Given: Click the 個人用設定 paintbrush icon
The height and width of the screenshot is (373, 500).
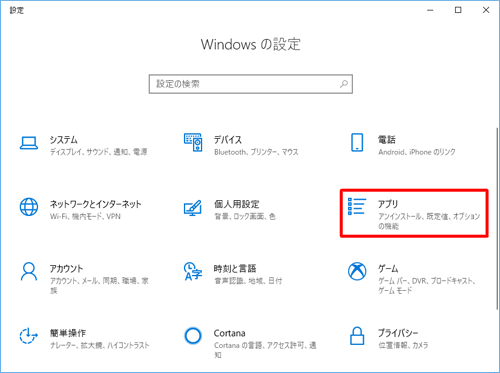Looking at the screenshot, I should [x=193, y=207].
